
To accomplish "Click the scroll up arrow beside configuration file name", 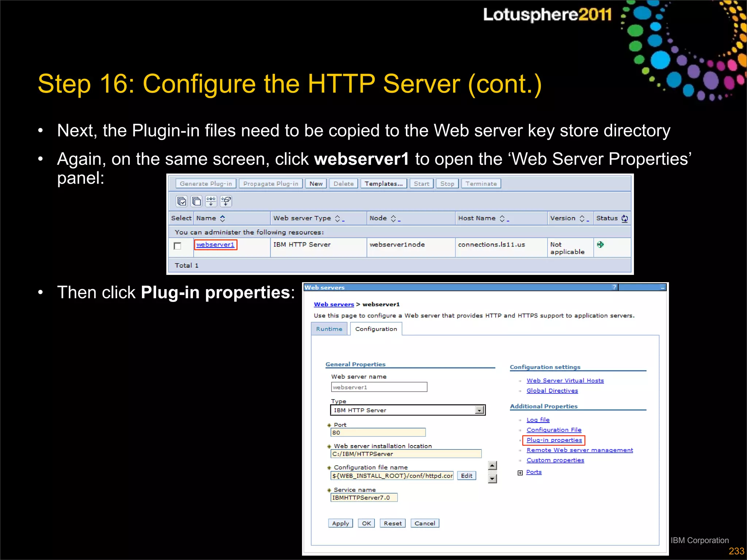I will pos(492,466).
